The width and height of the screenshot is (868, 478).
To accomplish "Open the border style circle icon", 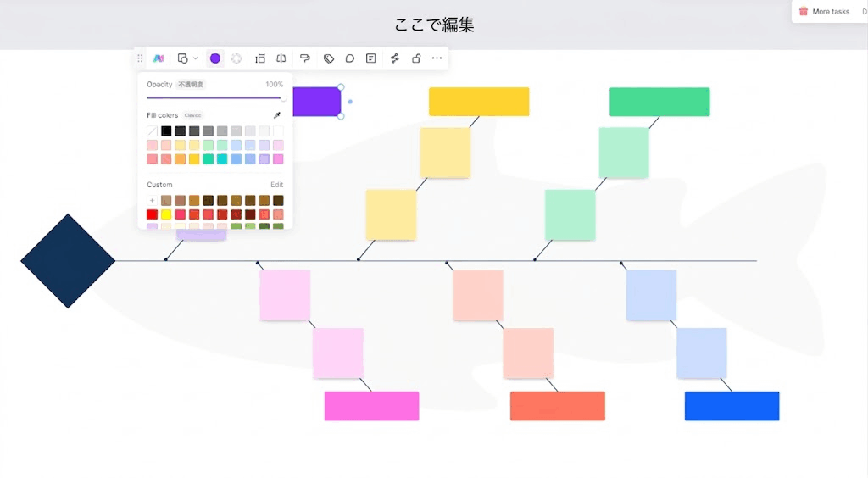I will click(236, 58).
